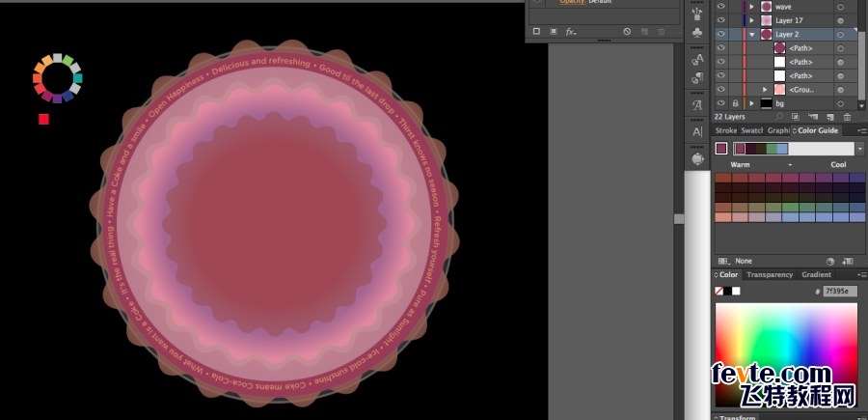Image resolution: width=868 pixels, height=420 pixels.
Task: Open Edit Colors wheel icon in Color Guide
Action: [830, 261]
